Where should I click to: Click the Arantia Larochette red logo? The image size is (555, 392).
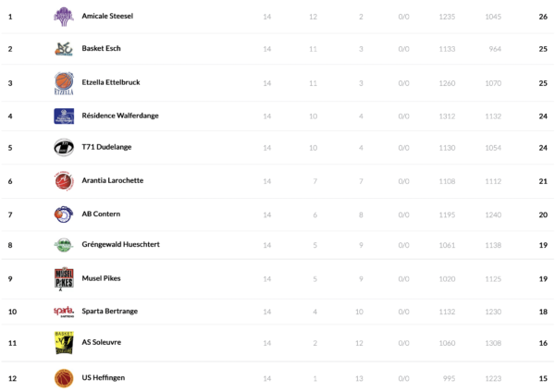64,180
